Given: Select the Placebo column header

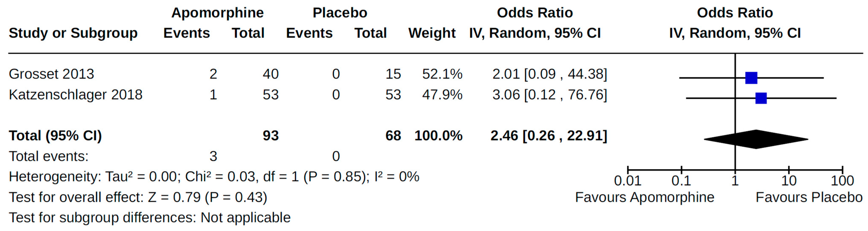Looking at the screenshot, I should pos(340,13).
